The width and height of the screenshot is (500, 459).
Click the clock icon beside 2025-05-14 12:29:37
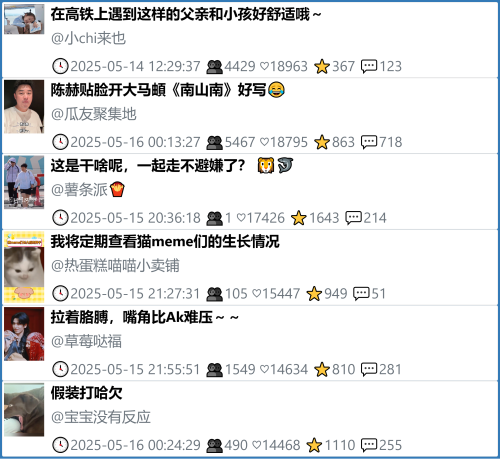coord(60,66)
